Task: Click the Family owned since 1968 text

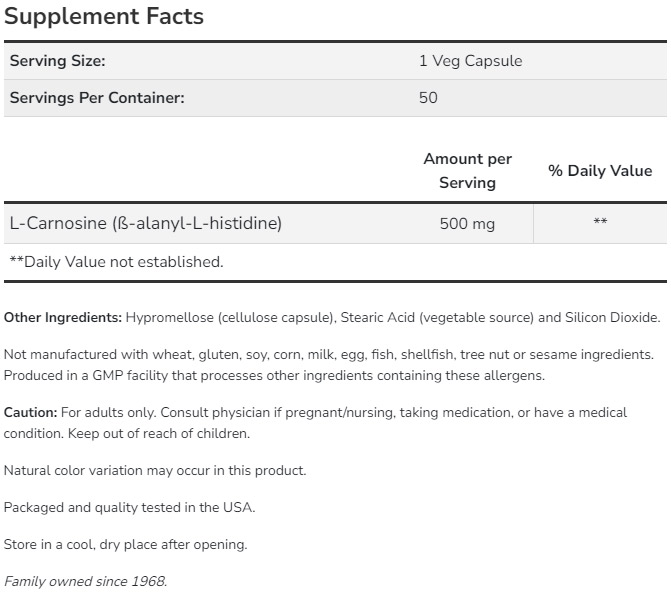Action: 85,581
